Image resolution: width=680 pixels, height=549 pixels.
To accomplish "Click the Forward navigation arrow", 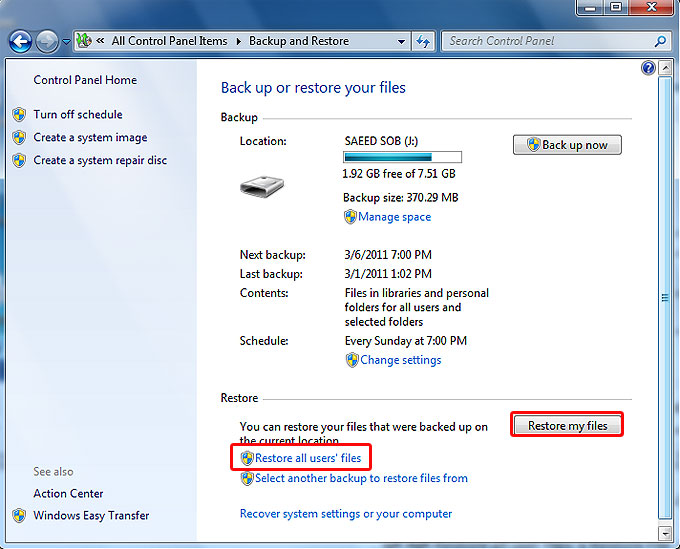I will click(x=46, y=42).
